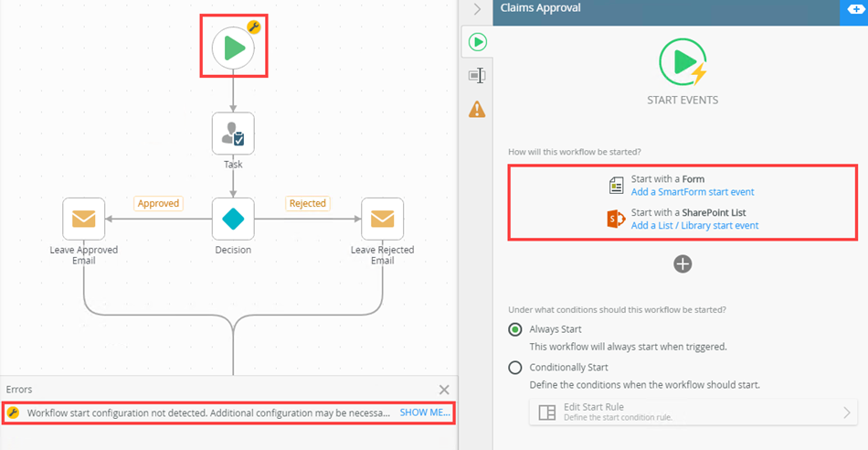Screen dimensions: 868x450
Task: Select the green Start node on canvas
Action: [234, 48]
